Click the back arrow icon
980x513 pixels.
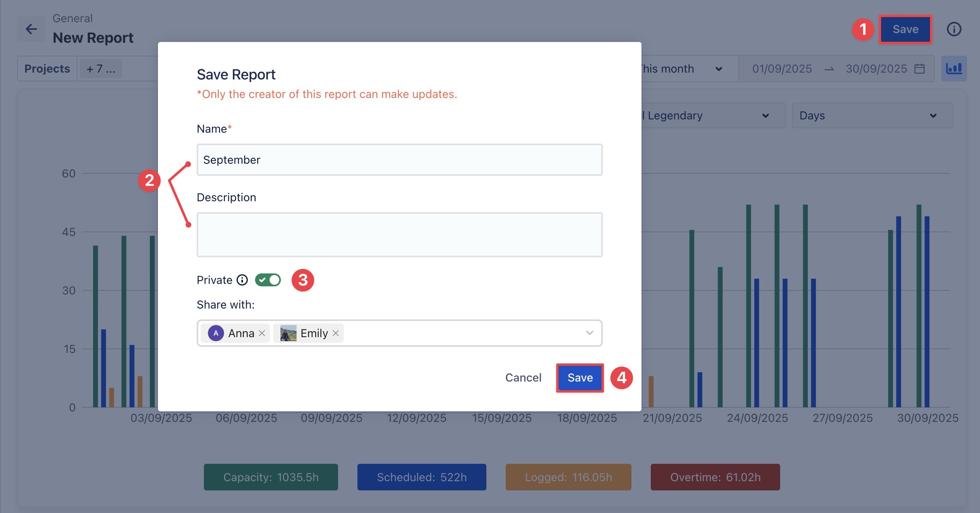coord(31,29)
